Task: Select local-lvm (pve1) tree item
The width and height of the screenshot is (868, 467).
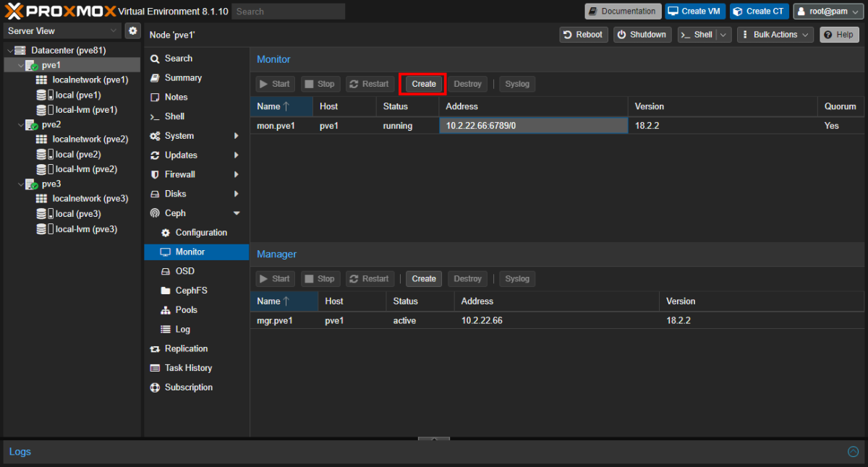Action: (86, 110)
